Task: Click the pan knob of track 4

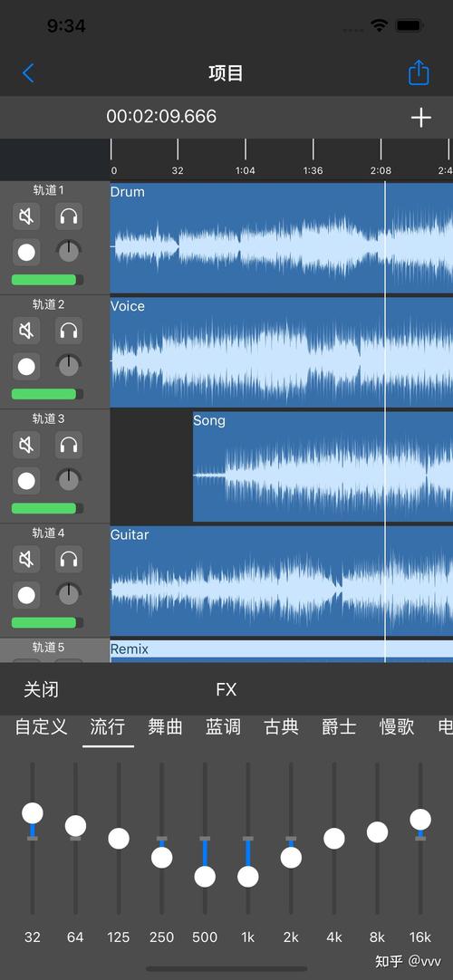Action: tap(67, 595)
